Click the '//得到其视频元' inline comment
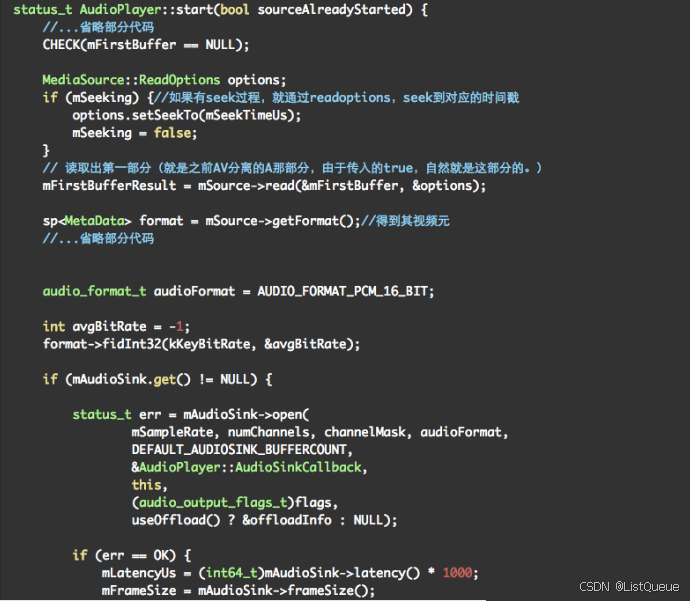 [405, 221]
